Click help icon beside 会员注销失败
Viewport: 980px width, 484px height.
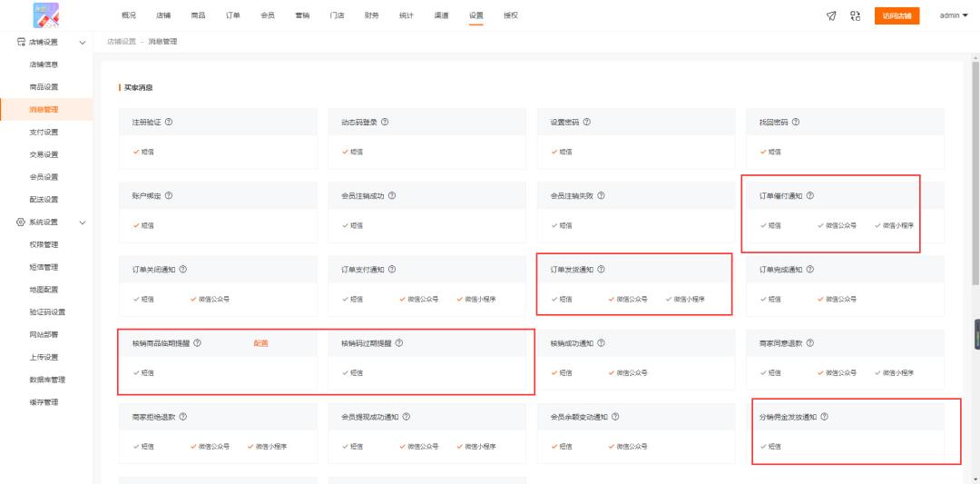click(x=602, y=196)
